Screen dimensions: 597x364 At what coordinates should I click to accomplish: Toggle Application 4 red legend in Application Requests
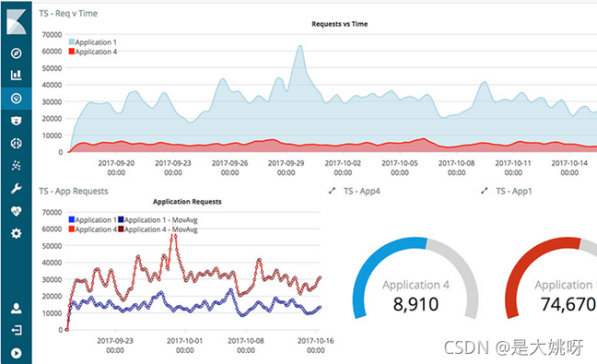coord(92,229)
